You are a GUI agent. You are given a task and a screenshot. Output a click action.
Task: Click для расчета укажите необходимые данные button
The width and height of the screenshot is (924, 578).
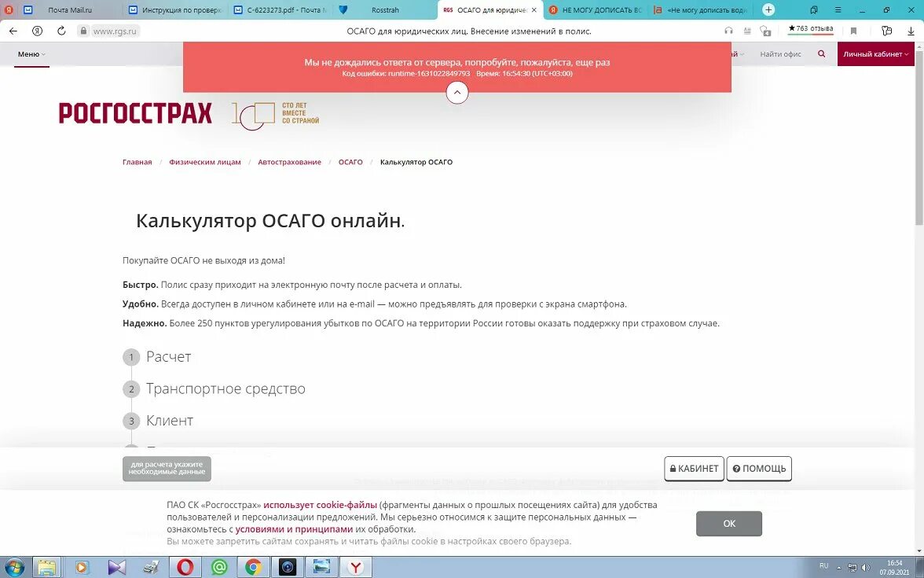pyautogui.click(x=167, y=469)
